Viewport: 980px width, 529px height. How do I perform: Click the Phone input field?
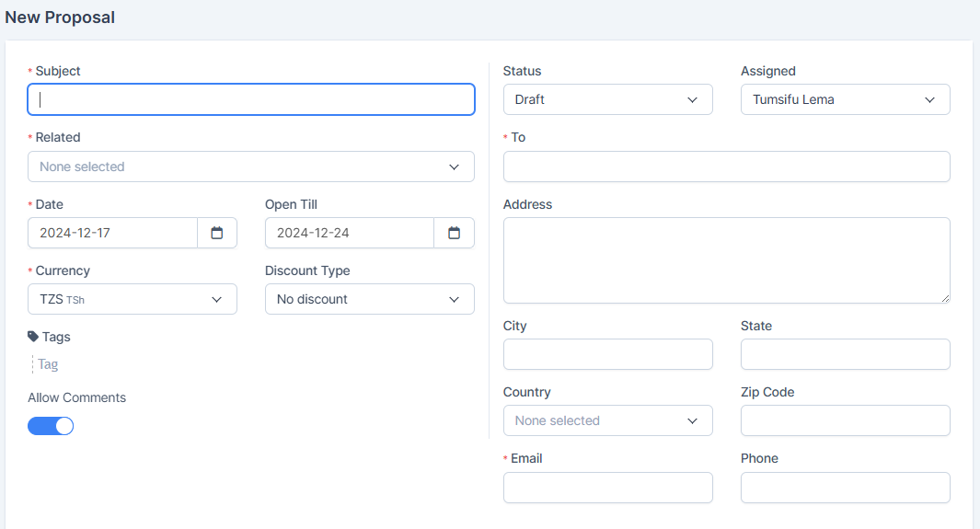click(x=845, y=488)
